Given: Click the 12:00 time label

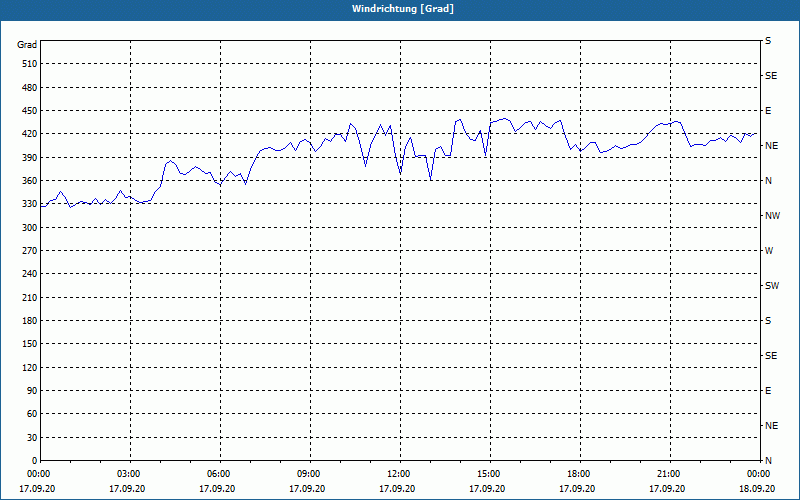Looking at the screenshot, I should click(398, 474).
